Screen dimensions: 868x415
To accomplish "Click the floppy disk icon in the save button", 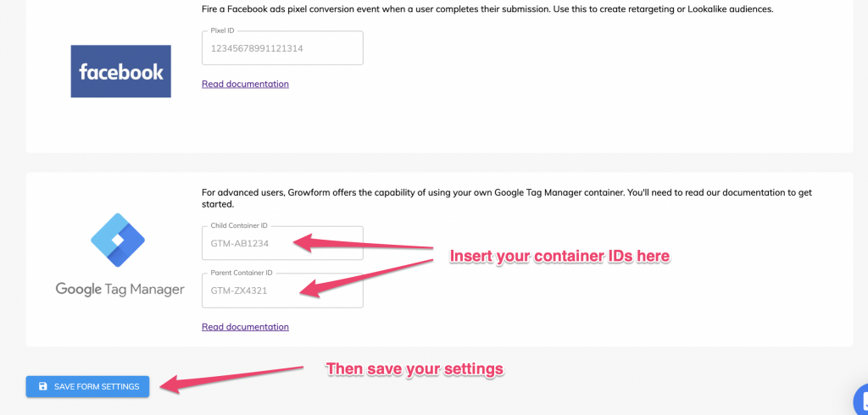I will point(42,386).
